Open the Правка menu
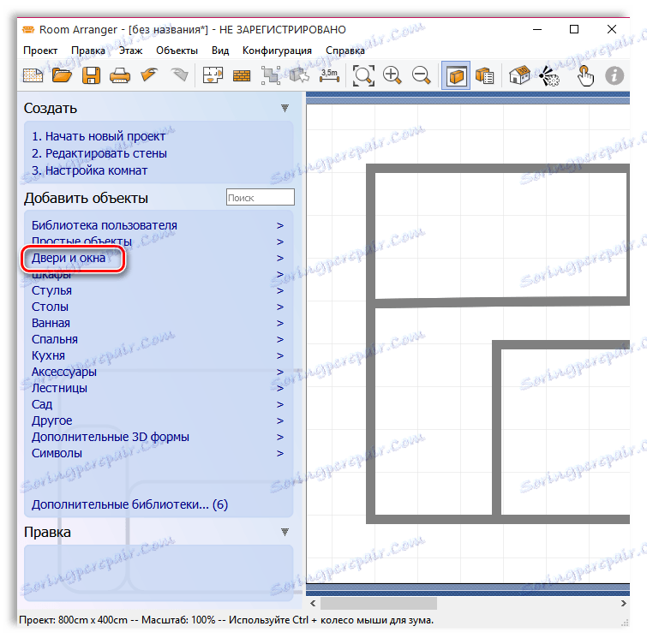647x644 pixels. click(88, 51)
